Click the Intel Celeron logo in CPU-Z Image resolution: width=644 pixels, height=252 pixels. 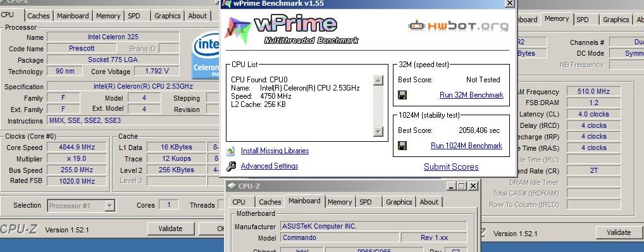(206, 56)
